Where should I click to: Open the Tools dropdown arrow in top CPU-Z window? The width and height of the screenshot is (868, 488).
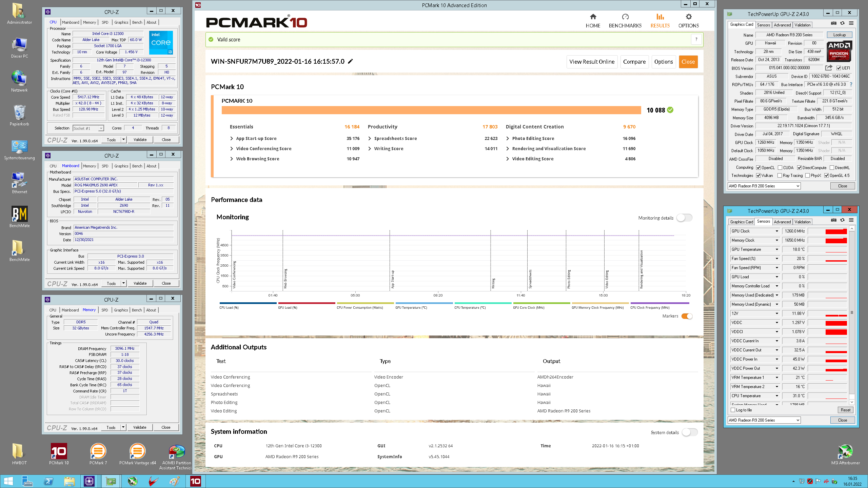tap(123, 140)
